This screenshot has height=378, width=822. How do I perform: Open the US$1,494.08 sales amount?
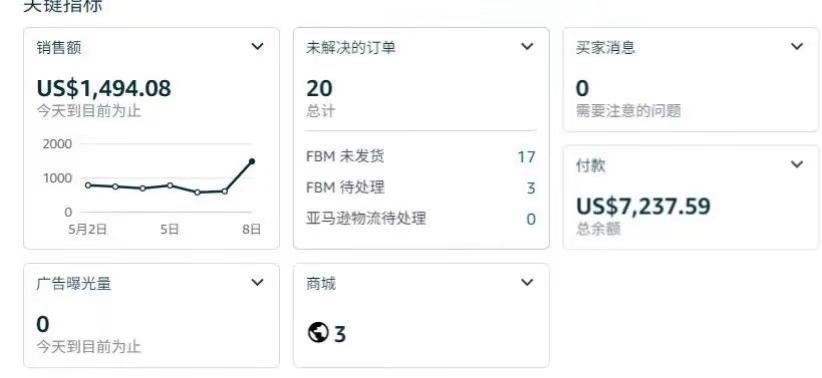(104, 88)
